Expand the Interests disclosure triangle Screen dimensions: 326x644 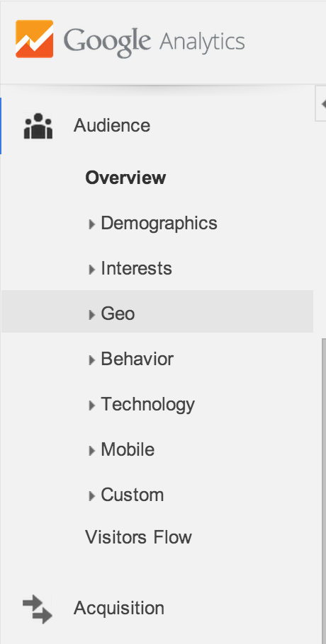pos(91,270)
